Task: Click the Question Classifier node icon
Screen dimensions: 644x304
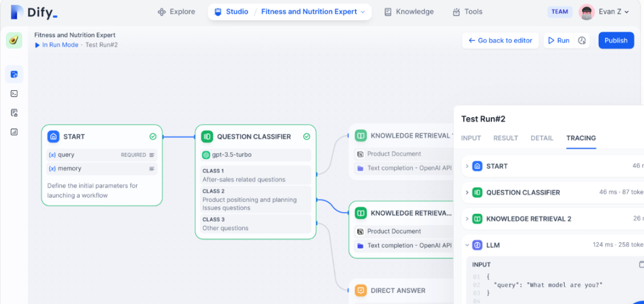Action: coord(207,137)
